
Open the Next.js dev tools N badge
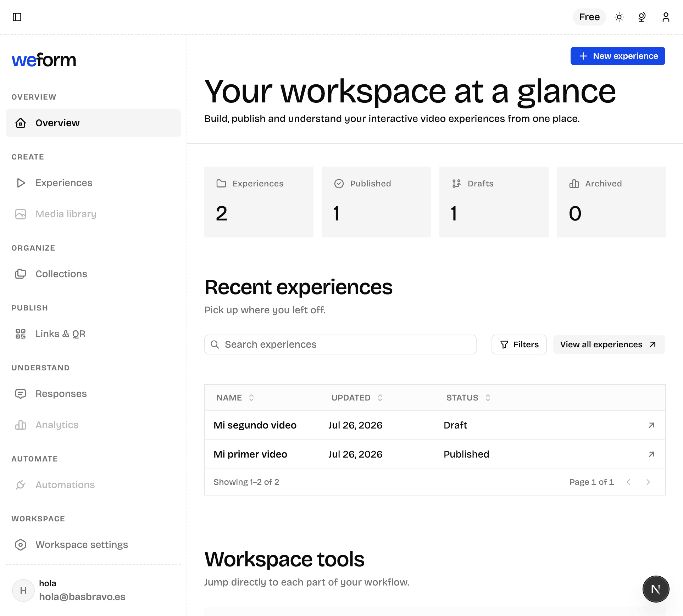(656, 589)
